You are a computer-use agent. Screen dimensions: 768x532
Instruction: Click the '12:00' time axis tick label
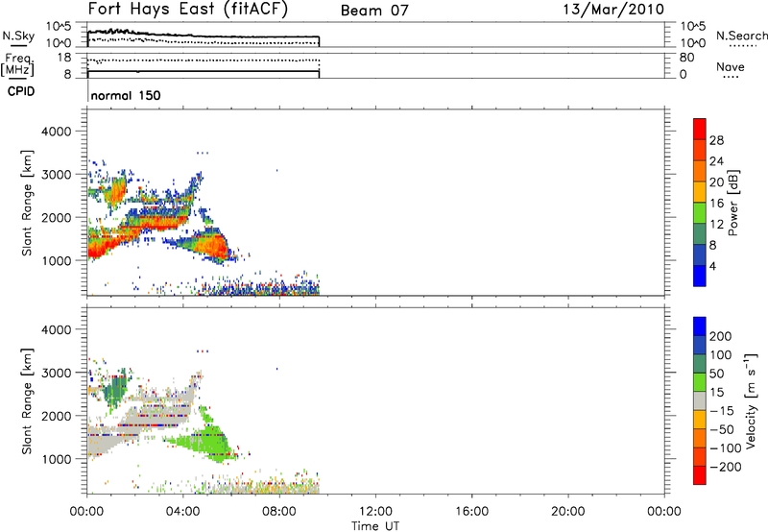[375, 512]
